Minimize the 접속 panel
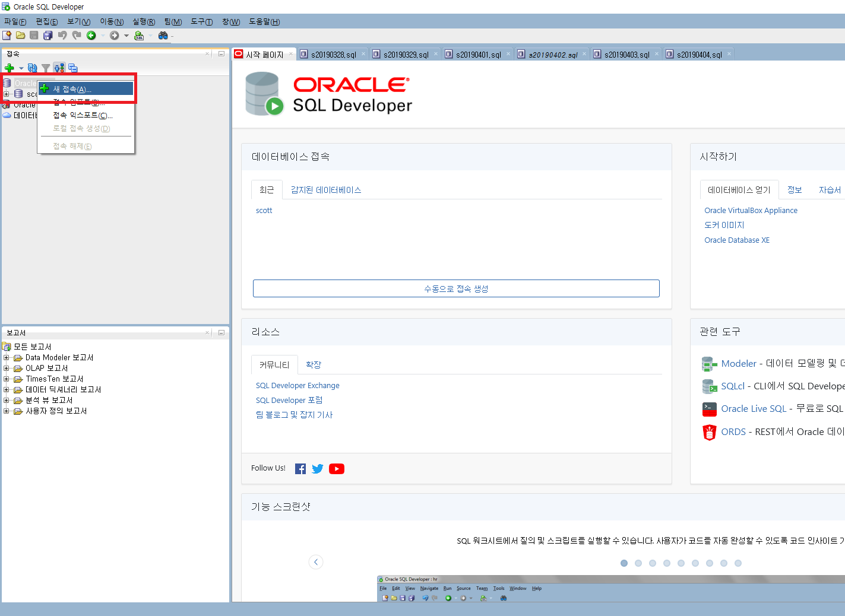The width and height of the screenshot is (845, 616). click(x=221, y=53)
